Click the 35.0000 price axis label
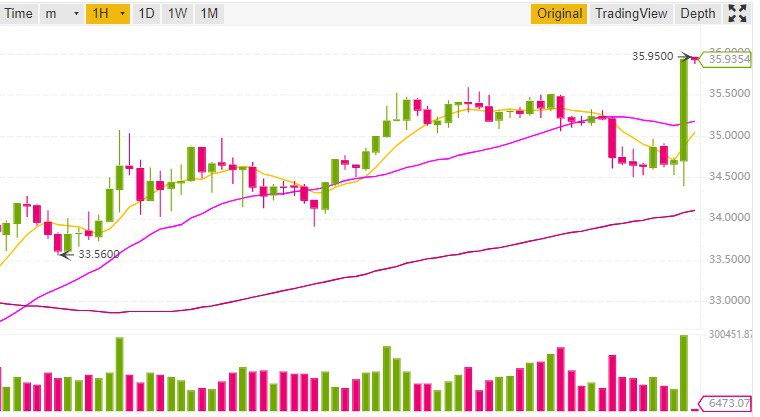This screenshot has height=417, width=760. point(729,135)
